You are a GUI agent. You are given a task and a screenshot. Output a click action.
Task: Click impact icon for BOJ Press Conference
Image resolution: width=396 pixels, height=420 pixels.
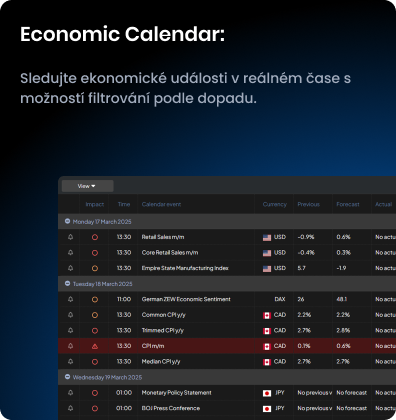pyautogui.click(x=95, y=408)
